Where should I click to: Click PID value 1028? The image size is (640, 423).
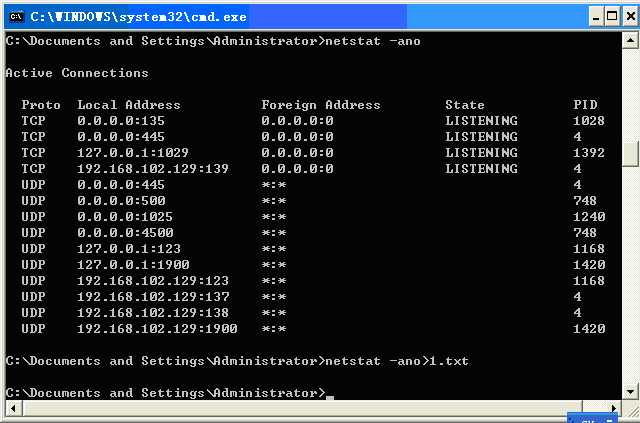[x=589, y=121]
